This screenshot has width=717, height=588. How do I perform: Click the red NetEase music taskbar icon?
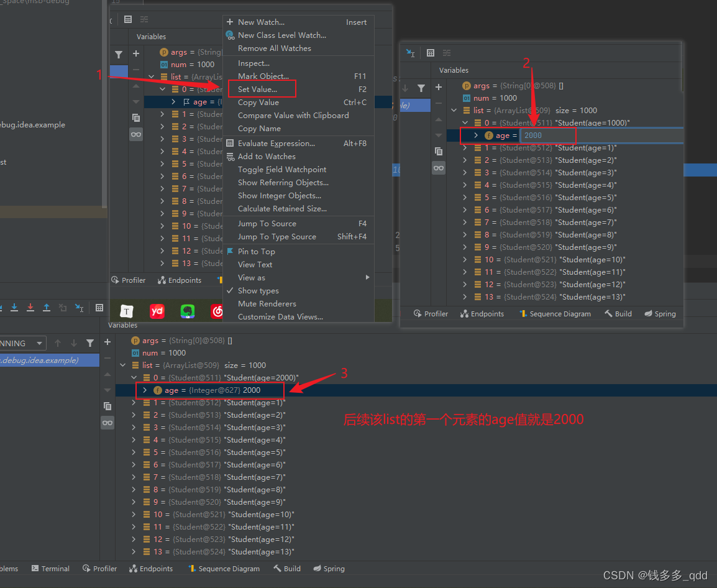(217, 311)
